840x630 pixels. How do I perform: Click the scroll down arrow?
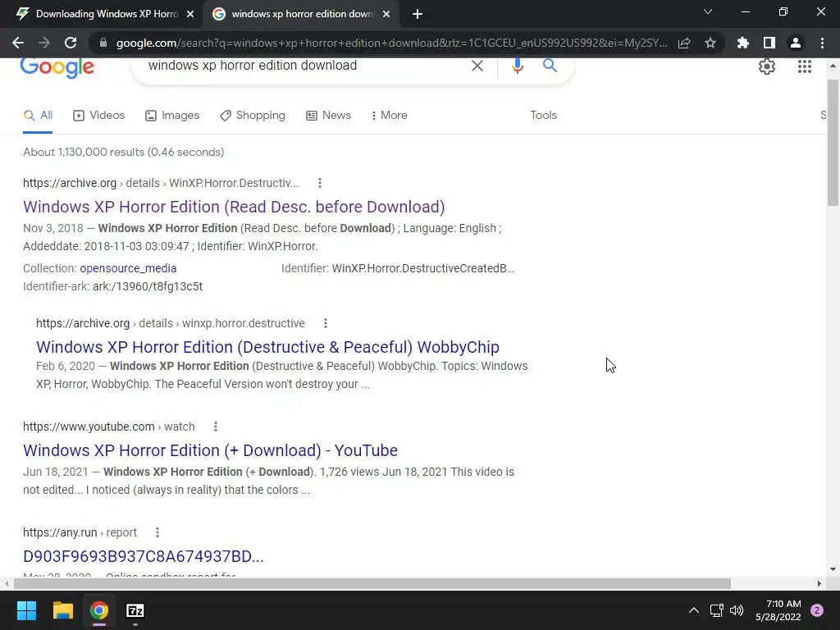coord(833,569)
